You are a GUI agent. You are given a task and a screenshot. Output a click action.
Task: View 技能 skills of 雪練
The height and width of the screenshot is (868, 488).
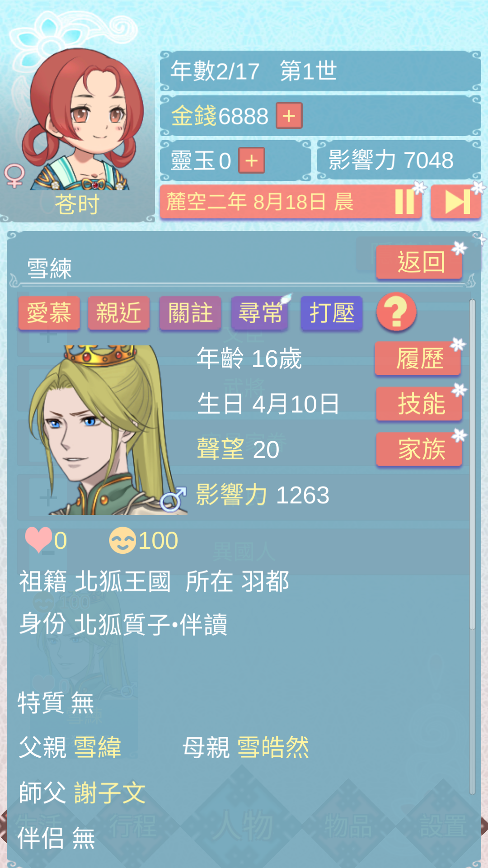[420, 404]
